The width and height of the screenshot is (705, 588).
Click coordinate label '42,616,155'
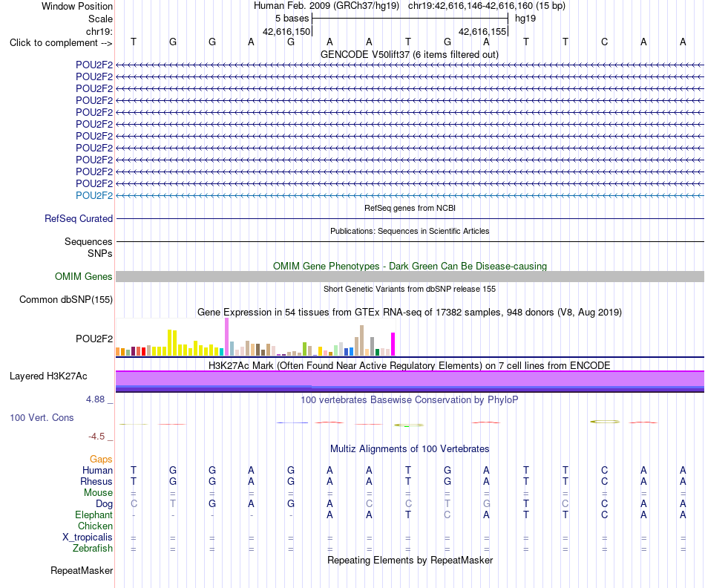[x=482, y=31]
